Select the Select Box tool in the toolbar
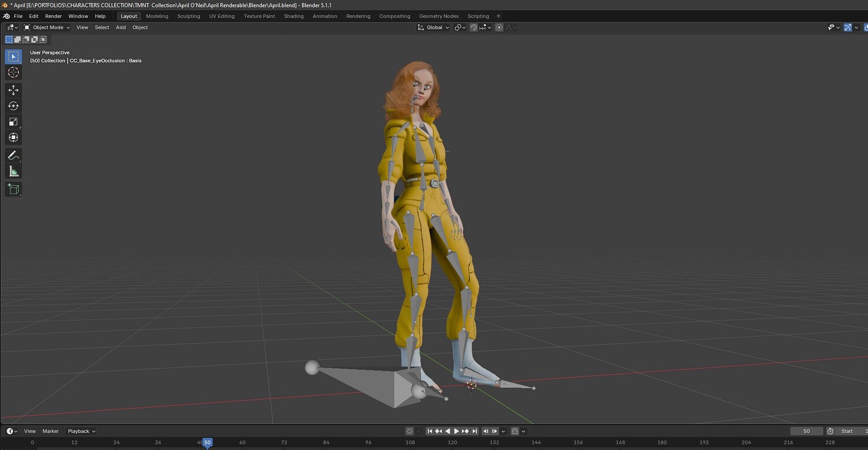Screen dimensions: 868x450 coord(14,57)
